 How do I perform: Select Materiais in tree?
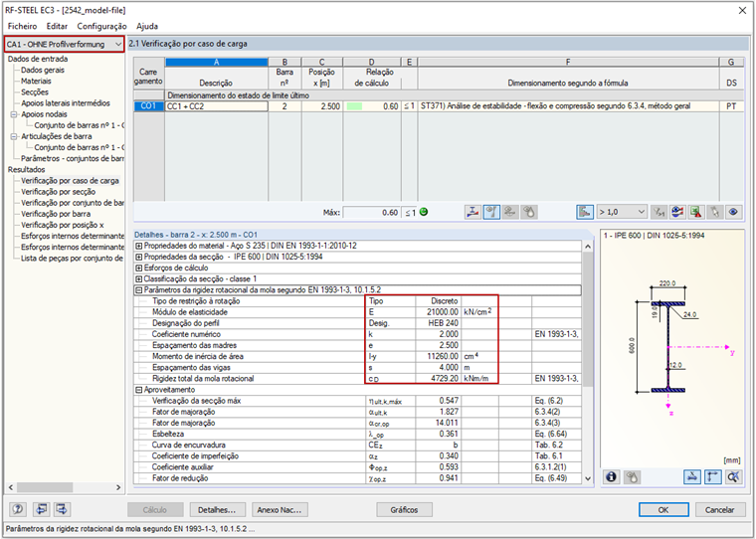36,81
